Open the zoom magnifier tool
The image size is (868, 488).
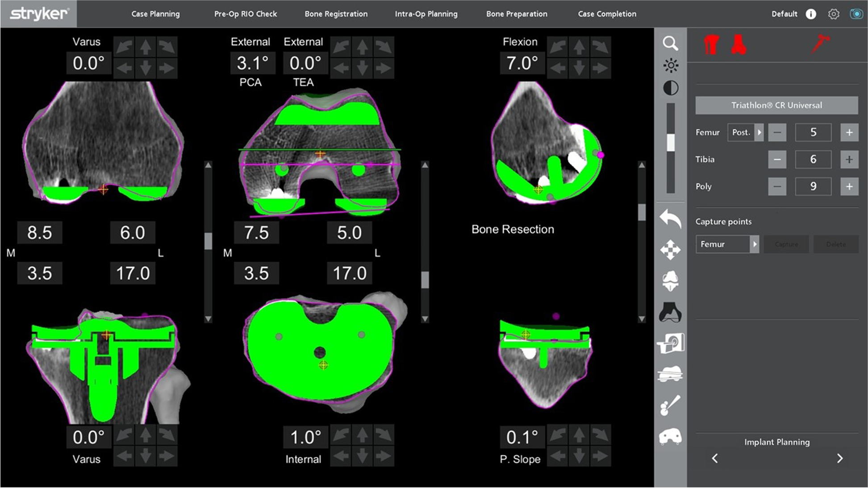coord(670,43)
